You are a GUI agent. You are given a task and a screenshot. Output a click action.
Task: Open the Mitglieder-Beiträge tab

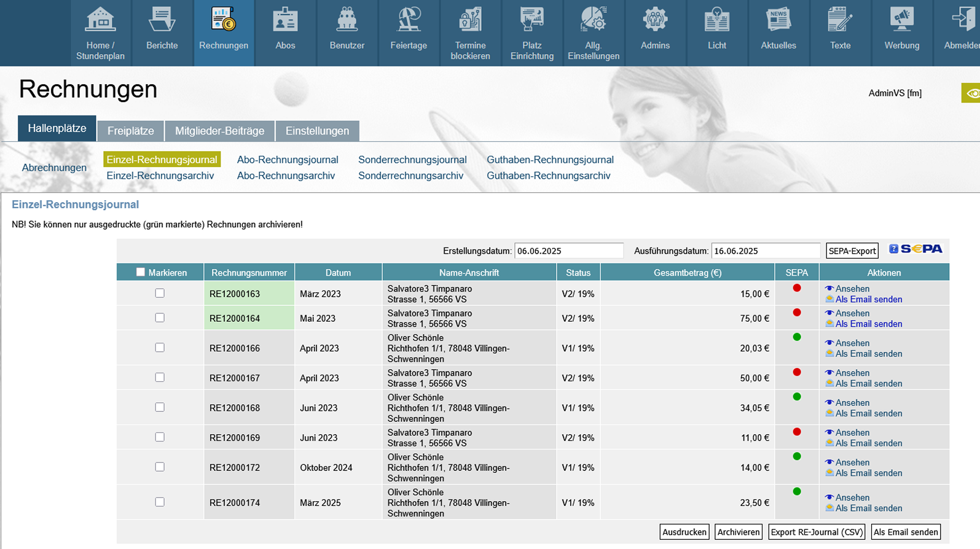click(219, 131)
